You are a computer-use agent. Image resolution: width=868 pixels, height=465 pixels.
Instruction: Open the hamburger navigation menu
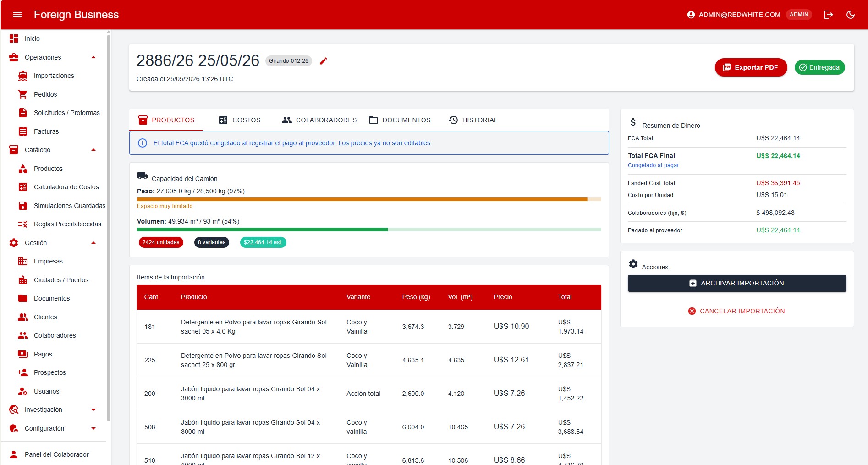(x=17, y=15)
